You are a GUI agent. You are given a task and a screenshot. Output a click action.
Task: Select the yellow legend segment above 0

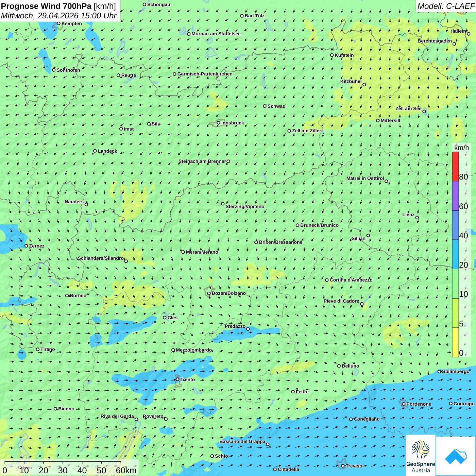pos(455,342)
